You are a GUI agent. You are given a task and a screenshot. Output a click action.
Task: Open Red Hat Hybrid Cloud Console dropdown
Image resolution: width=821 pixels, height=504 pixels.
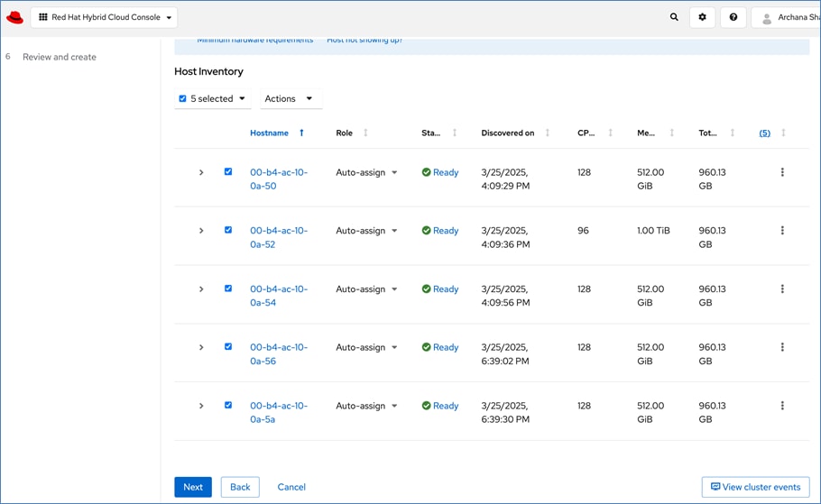pos(104,17)
